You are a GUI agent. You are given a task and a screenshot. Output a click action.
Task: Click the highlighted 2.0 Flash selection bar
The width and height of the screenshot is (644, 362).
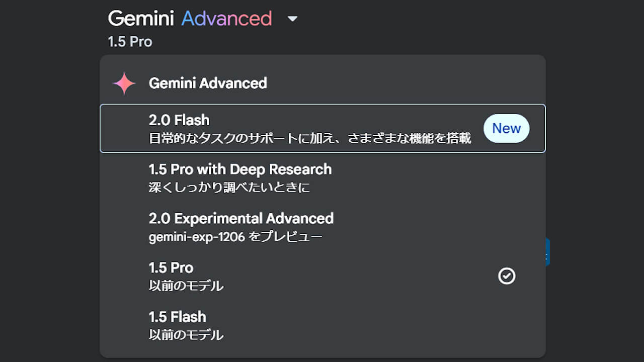pyautogui.click(x=322, y=128)
